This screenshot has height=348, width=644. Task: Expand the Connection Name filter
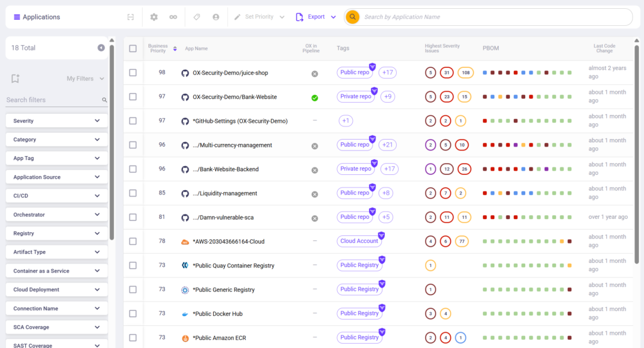(57, 308)
